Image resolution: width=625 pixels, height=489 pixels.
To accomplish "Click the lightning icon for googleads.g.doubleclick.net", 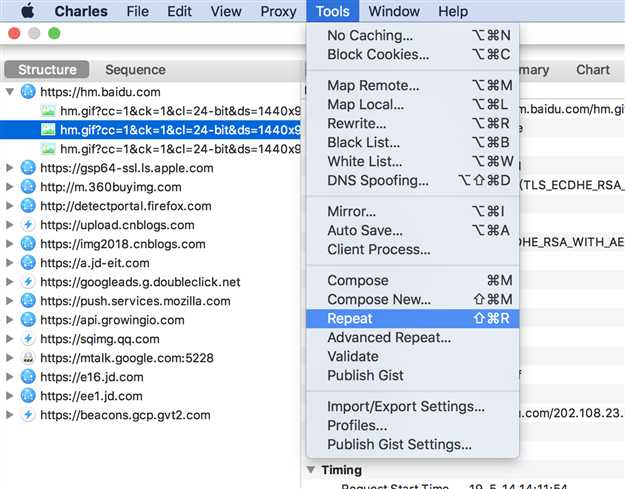I will [28, 282].
